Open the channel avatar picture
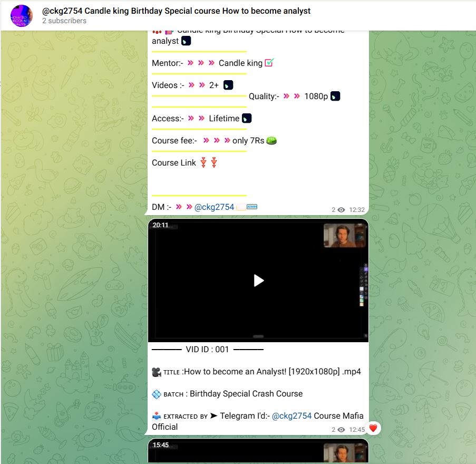Viewport: 476px width, 464px height. (22, 16)
